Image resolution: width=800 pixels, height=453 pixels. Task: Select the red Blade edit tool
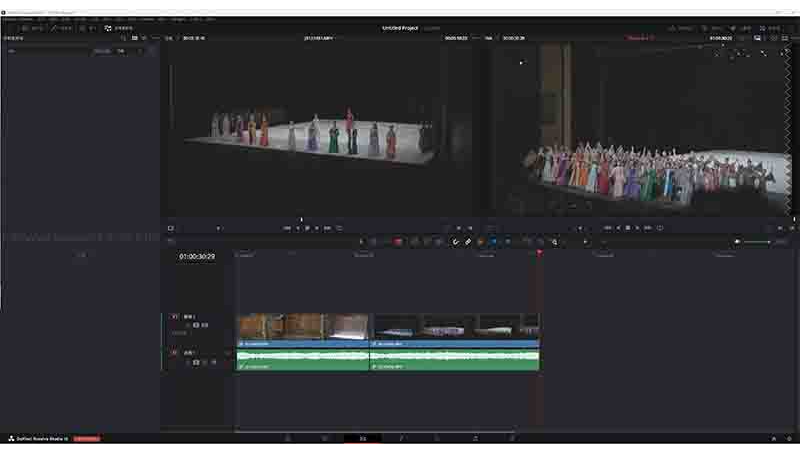(x=397, y=242)
